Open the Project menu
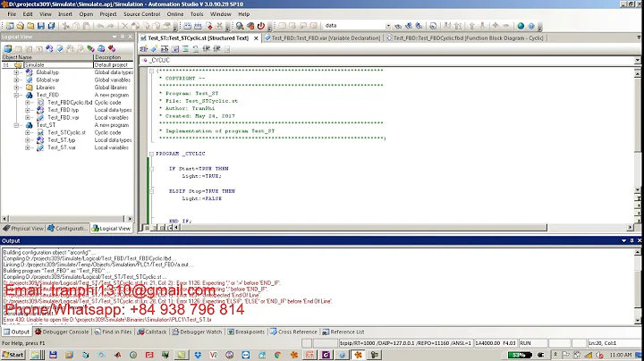Screen dimensions: 644x361 click(108, 14)
